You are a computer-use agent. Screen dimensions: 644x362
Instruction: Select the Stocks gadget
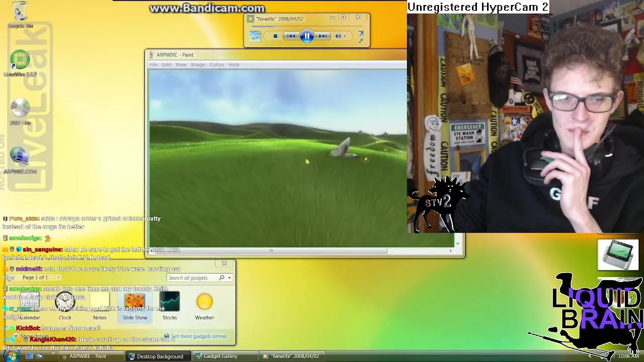[x=170, y=307]
